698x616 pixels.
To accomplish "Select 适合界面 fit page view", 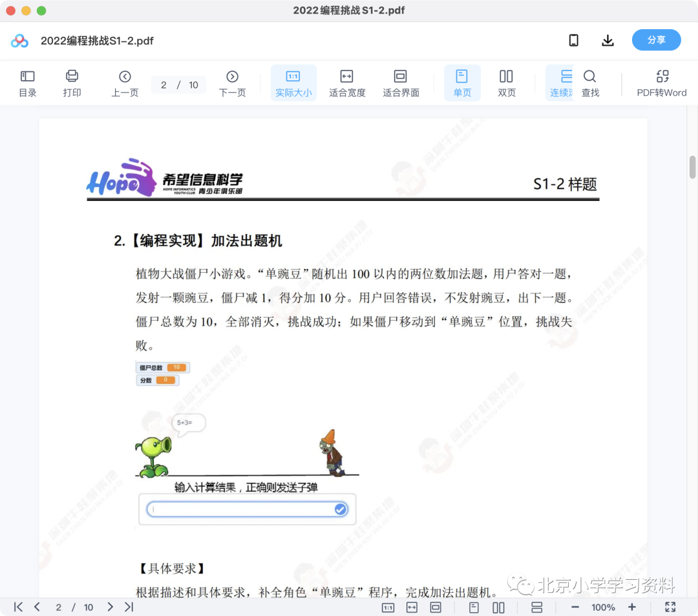I will [x=401, y=83].
